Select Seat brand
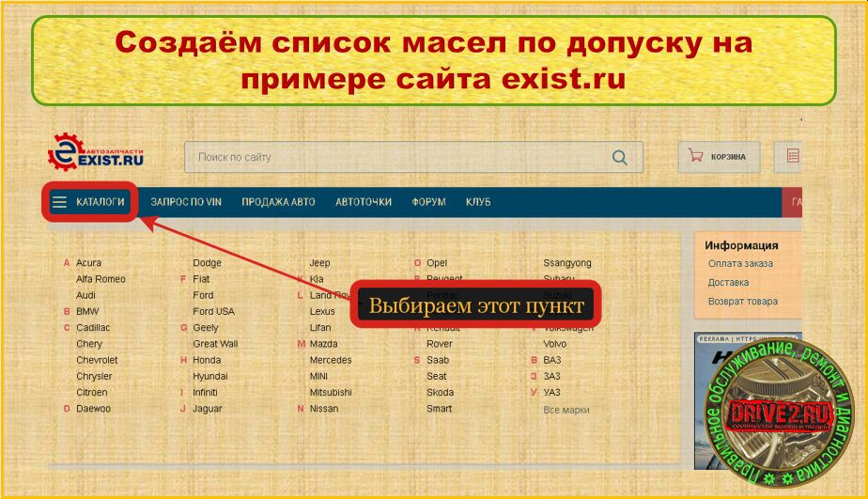Screen dimensions: 868x499 pos(436,376)
